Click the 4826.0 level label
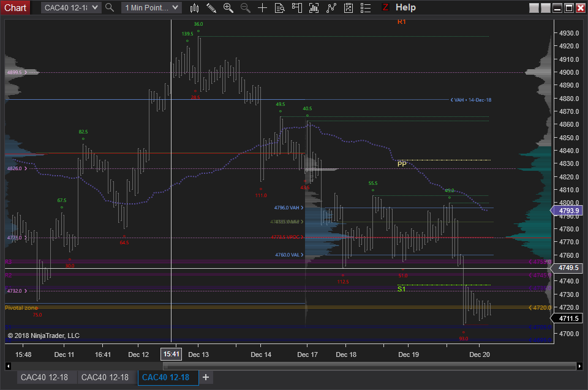The image size is (588, 390). point(17,168)
